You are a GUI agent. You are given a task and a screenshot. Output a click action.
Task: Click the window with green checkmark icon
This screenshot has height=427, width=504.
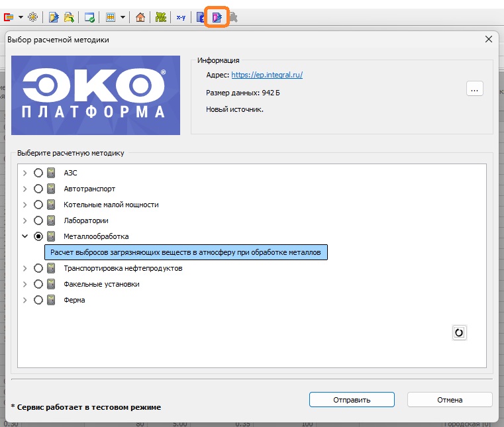[x=89, y=17]
